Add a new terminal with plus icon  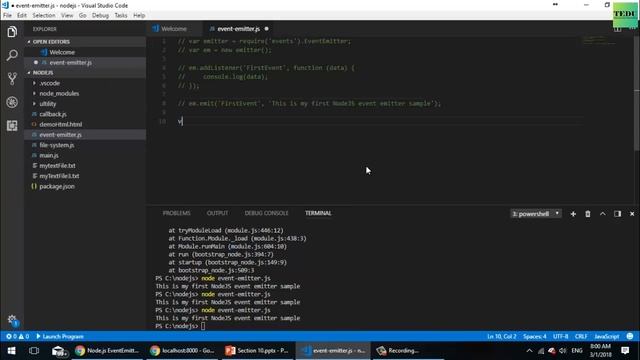pos(573,214)
